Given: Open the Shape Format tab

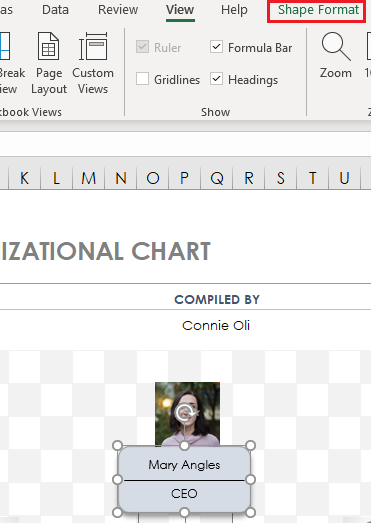Looking at the screenshot, I should 318,10.
